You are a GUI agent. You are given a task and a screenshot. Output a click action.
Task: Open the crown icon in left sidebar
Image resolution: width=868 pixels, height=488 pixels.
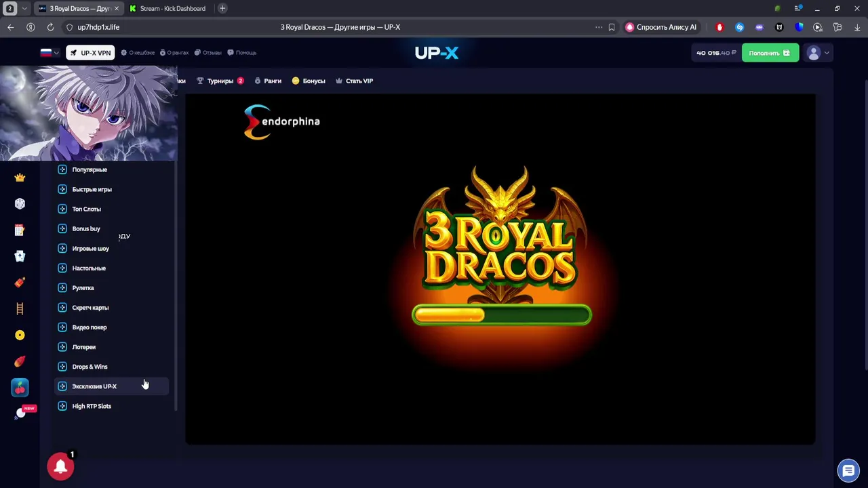(x=20, y=178)
